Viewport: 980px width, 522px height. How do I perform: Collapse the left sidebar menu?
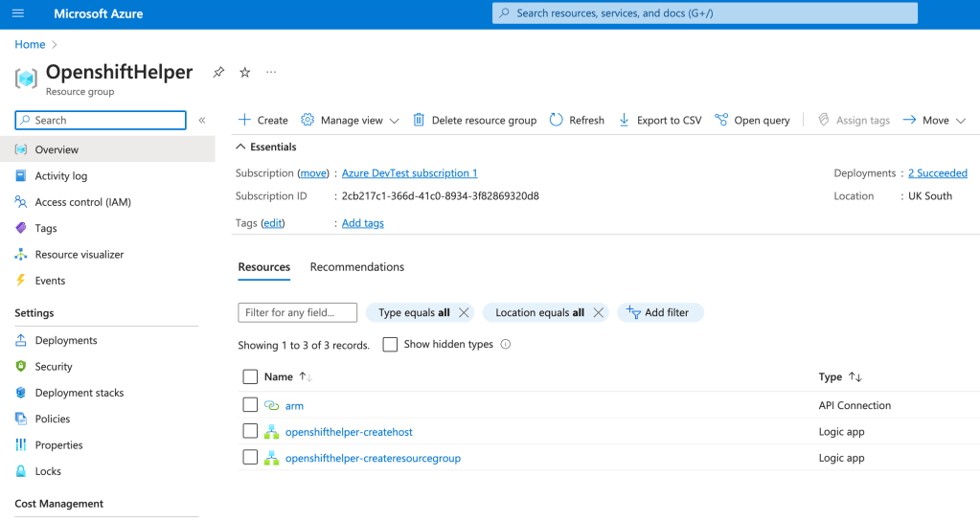(x=202, y=120)
